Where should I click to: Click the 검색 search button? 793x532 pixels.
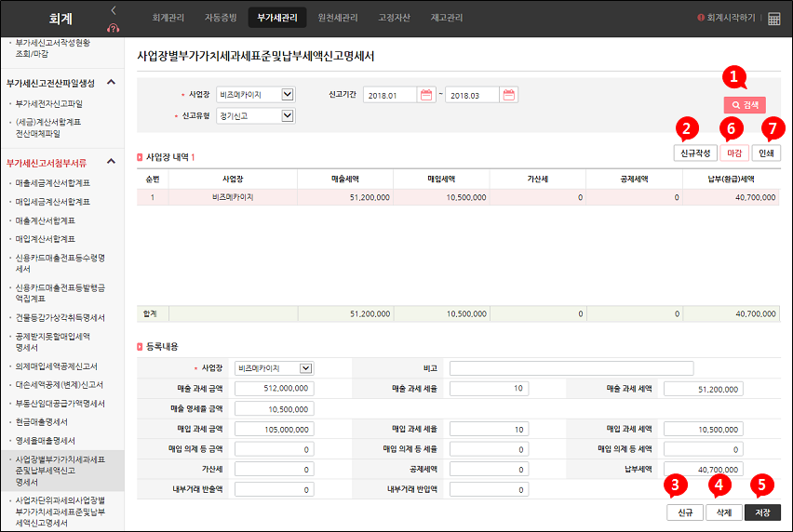tap(745, 104)
